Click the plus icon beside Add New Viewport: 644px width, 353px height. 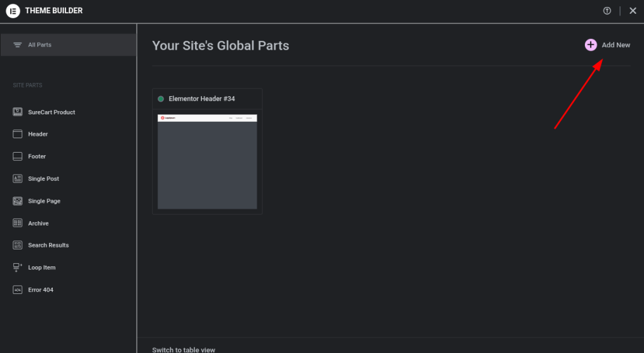point(591,45)
